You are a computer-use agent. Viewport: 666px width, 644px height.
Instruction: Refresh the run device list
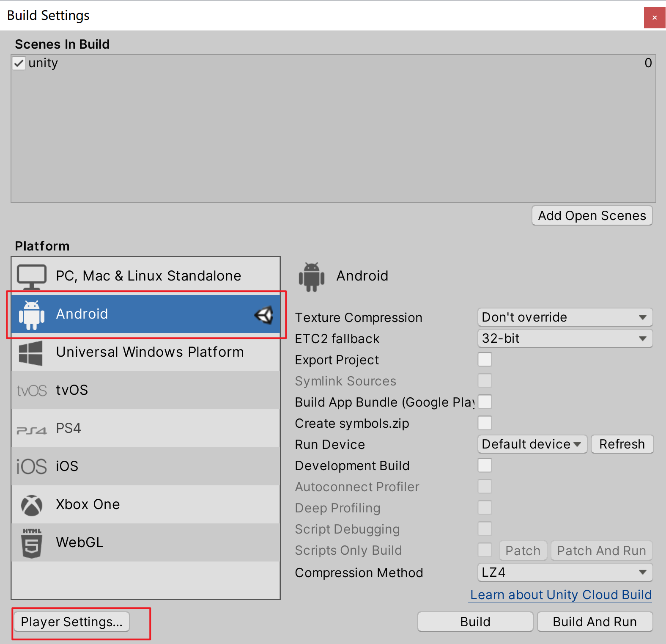[x=622, y=444]
